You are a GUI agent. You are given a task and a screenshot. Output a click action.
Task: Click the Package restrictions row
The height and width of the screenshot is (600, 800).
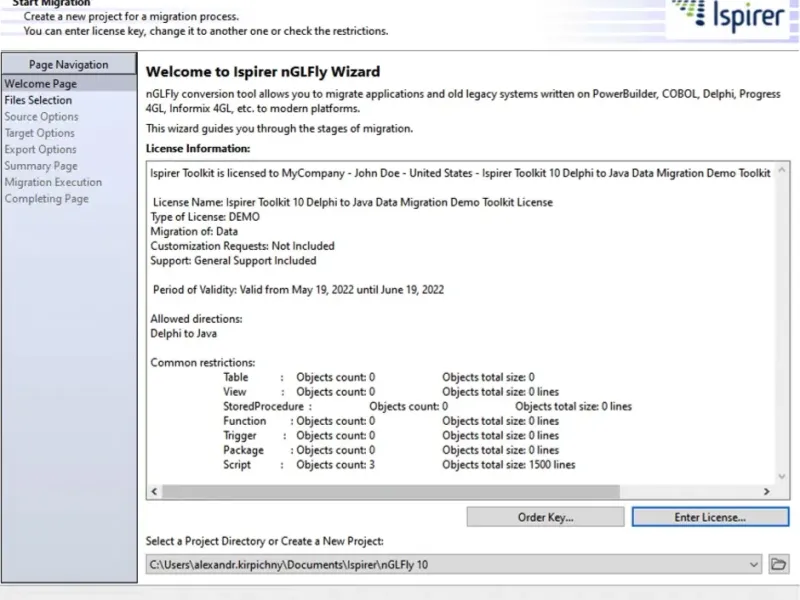pos(391,450)
